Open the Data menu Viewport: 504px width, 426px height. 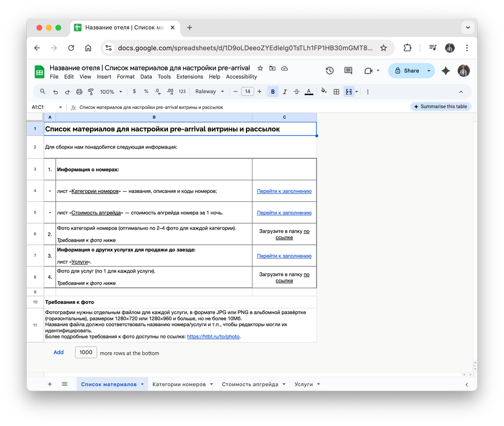pos(146,77)
